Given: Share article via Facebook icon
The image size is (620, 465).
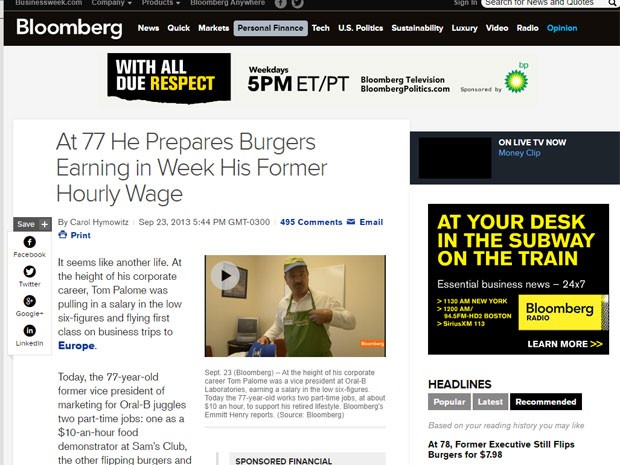Looking at the screenshot, I should 30,242.
